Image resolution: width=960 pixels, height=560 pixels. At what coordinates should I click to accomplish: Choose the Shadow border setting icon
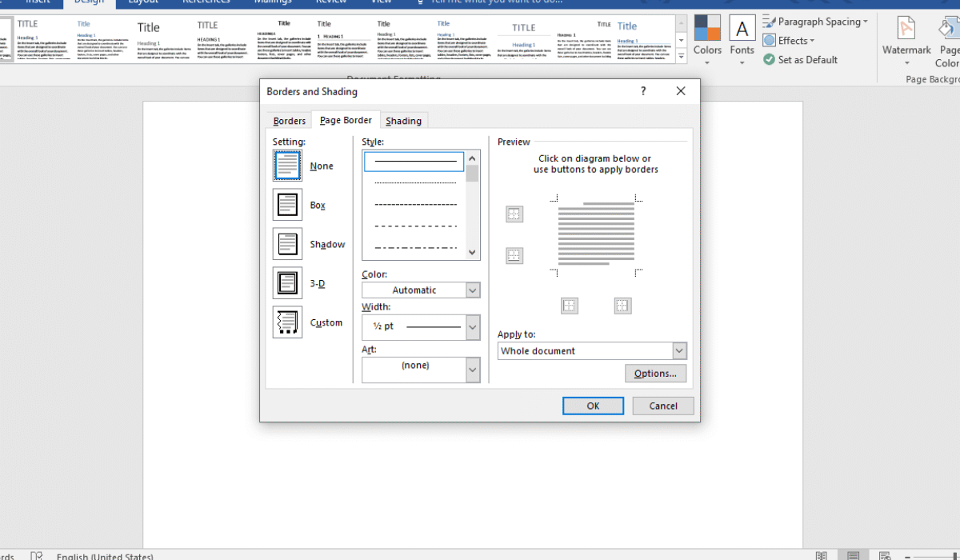[287, 244]
